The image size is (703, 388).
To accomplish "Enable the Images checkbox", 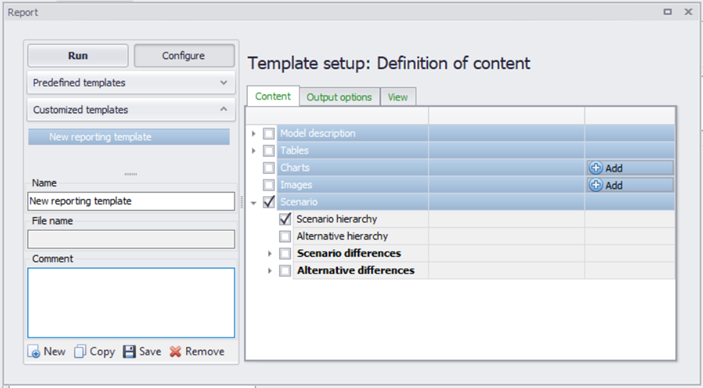I will click(x=269, y=185).
